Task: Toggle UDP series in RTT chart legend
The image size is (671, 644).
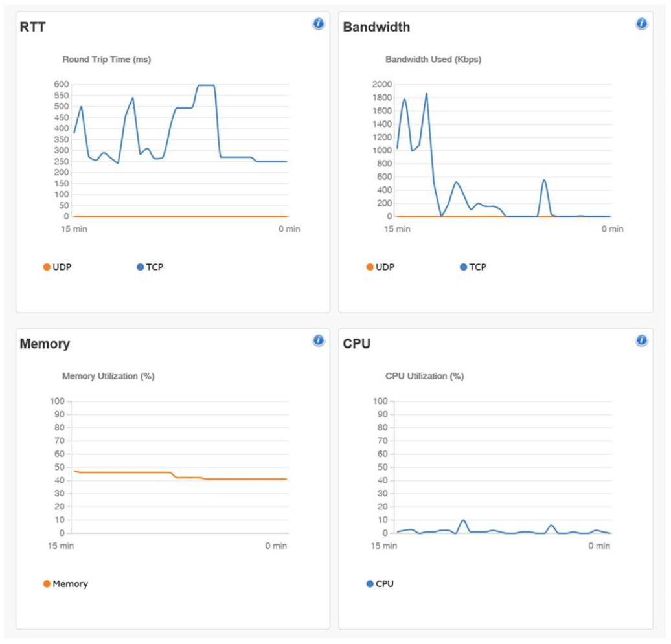Action: pos(57,267)
